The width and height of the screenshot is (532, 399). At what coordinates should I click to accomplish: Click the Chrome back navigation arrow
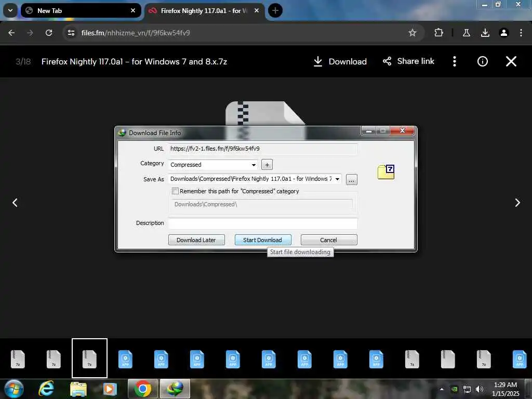pos(11,33)
